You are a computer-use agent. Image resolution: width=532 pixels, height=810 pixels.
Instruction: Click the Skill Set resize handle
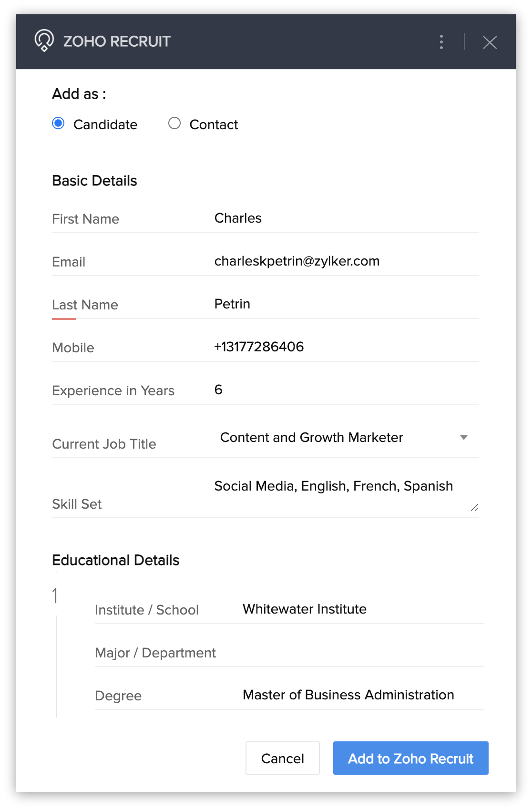(474, 508)
